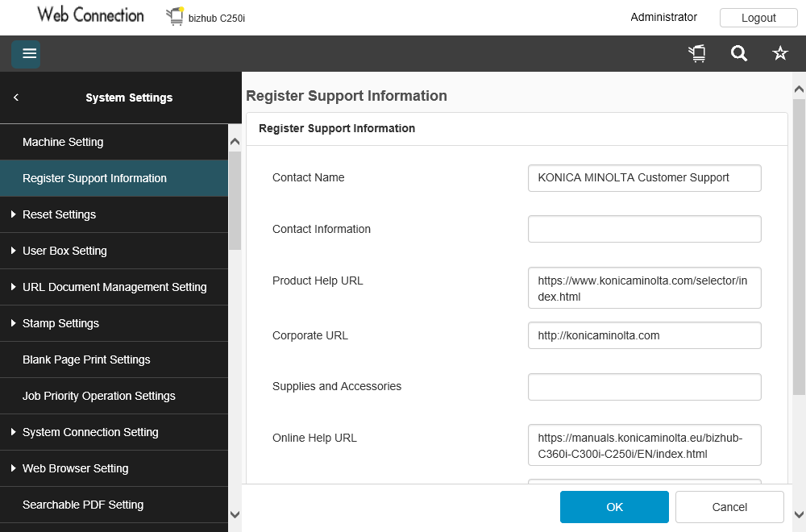This screenshot has width=806, height=532.
Task: Open Job Priority Operation Settings
Action: [x=99, y=396]
